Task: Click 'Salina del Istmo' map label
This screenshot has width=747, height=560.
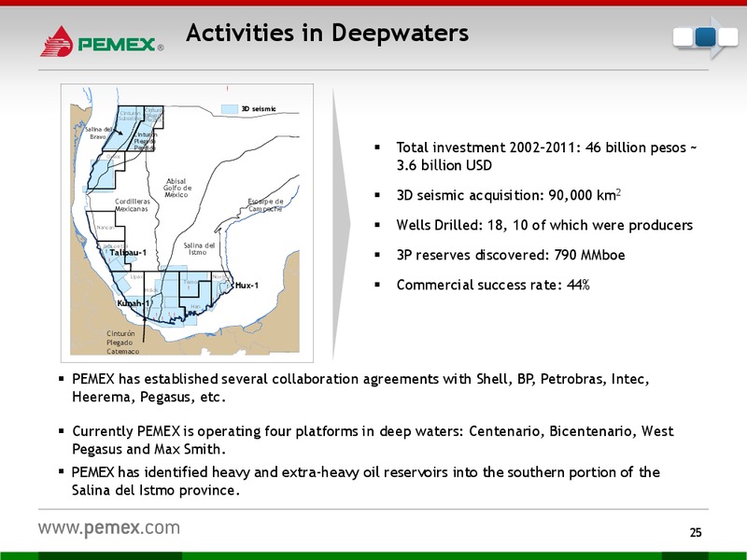Action: tap(199, 248)
